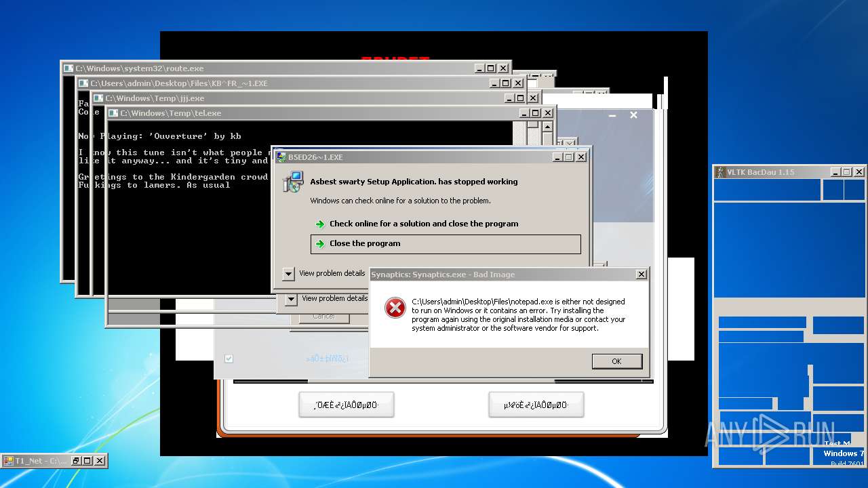Maximize the route.exe console window

tap(491, 68)
